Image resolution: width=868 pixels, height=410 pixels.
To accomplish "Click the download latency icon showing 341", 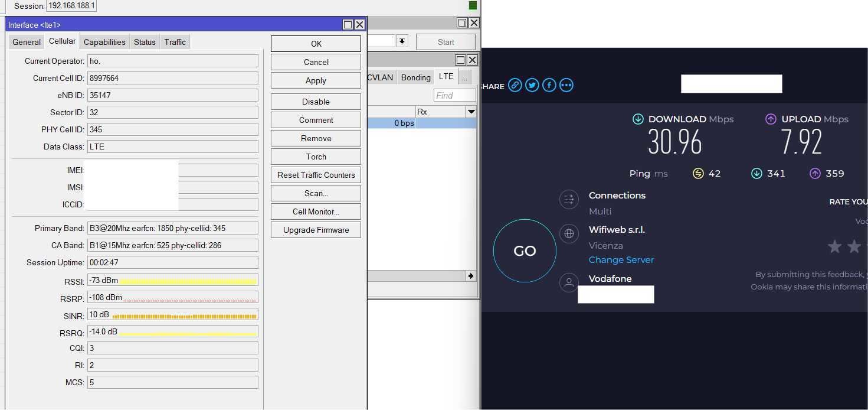I will coord(756,174).
